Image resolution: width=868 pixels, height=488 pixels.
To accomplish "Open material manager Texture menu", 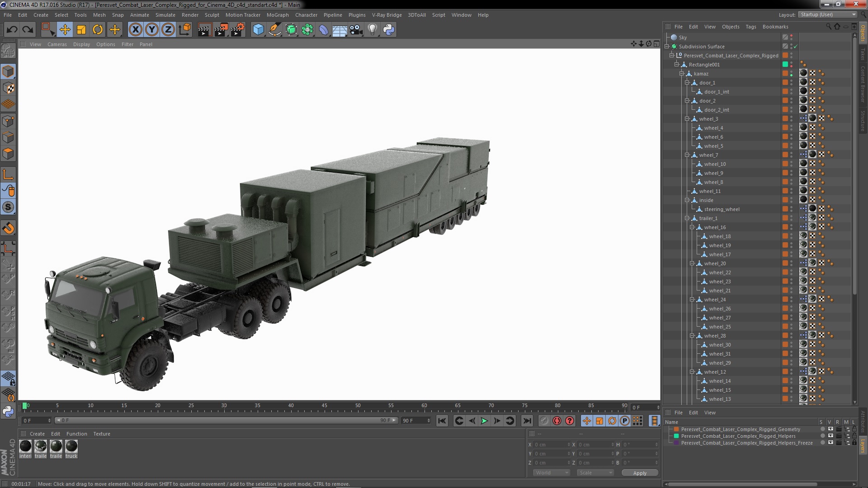I will click(102, 434).
